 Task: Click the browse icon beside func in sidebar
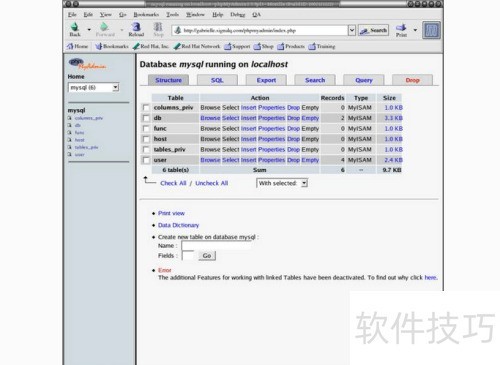pyautogui.click(x=70, y=132)
